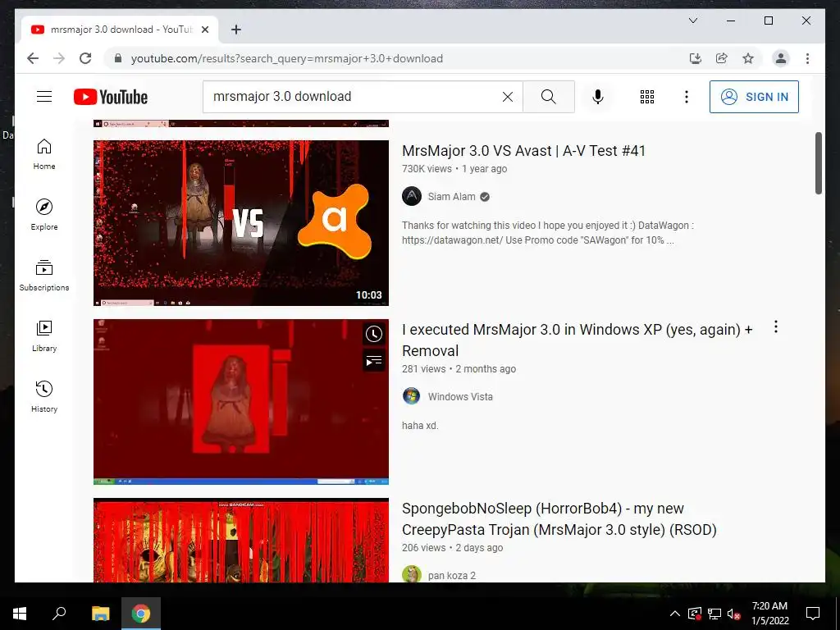Open File Explorer from the taskbar
The width and height of the screenshot is (840, 630).
coord(100,614)
